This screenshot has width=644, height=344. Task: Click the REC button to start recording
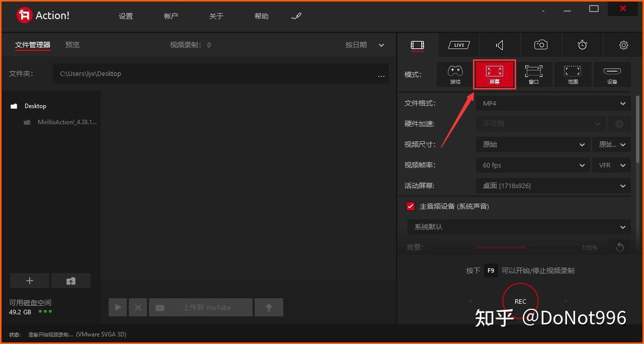click(520, 301)
